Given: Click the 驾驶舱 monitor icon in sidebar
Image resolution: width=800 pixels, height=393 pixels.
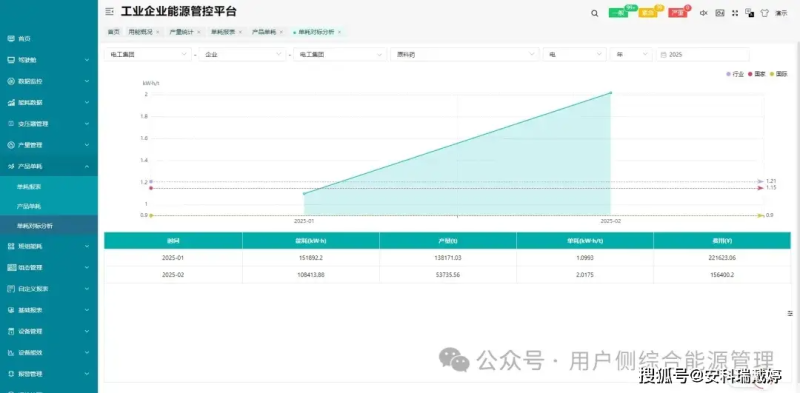Looking at the screenshot, I should [11, 60].
